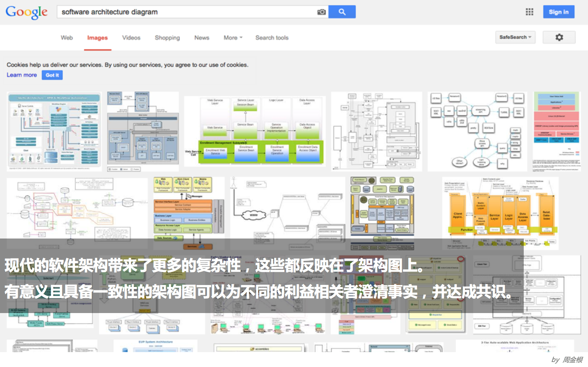Open the Learn more cookies link
The height and width of the screenshot is (367, 588).
tap(21, 75)
